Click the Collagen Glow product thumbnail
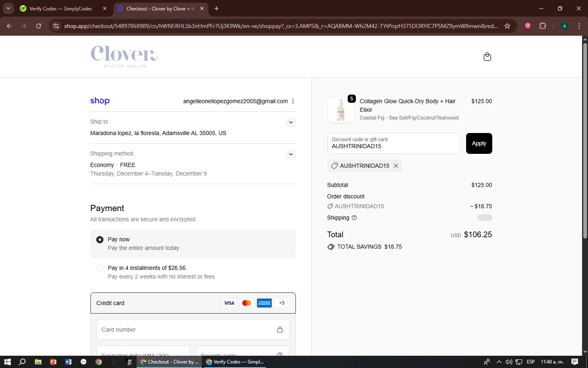Screen dimensions: 588x368 [341, 110]
